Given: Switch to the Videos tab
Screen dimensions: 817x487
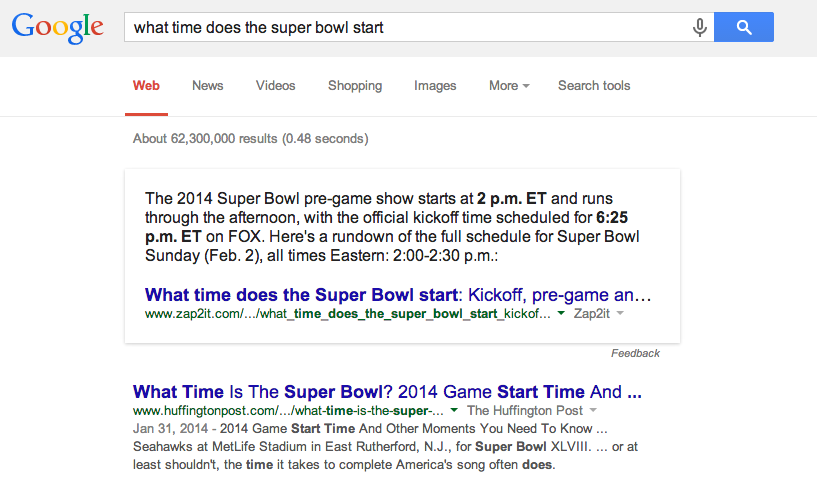Looking at the screenshot, I should click(x=275, y=85).
